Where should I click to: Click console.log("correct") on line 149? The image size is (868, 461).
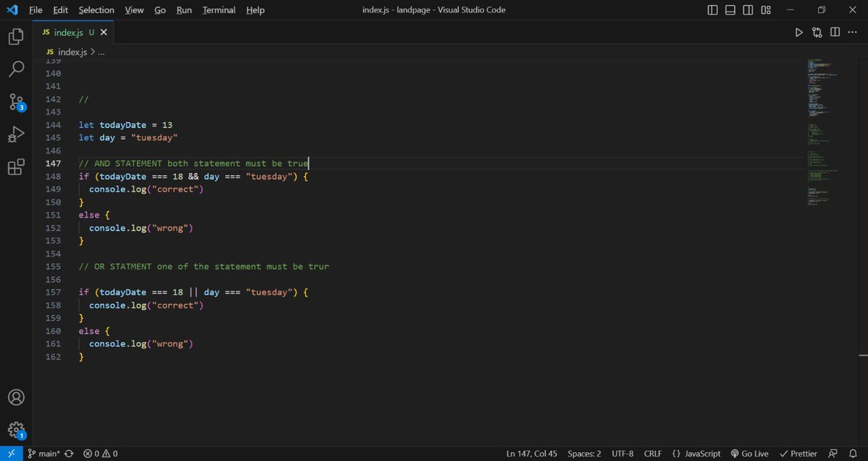146,189
